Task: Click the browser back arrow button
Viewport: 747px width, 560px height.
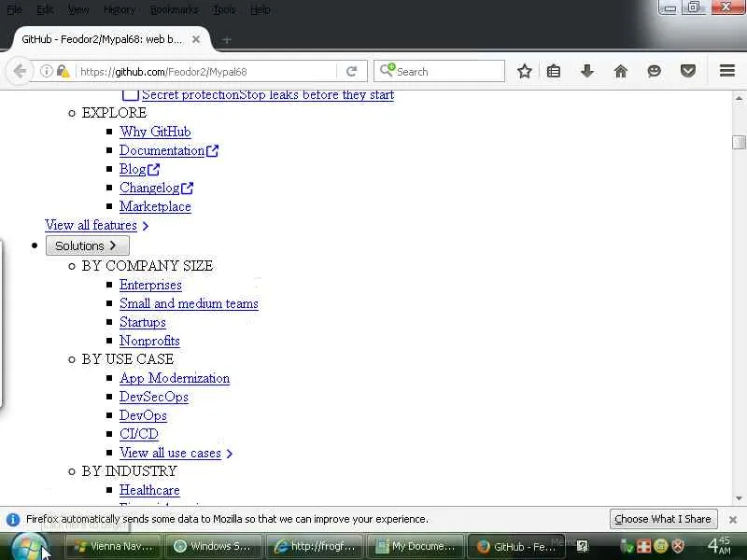Action: tap(20, 72)
